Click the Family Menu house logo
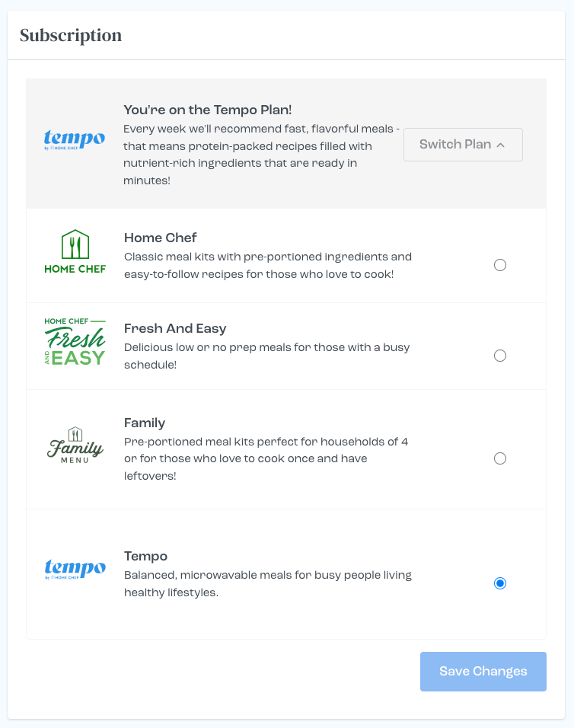Image resolution: width=574 pixels, height=728 pixels. (x=74, y=444)
